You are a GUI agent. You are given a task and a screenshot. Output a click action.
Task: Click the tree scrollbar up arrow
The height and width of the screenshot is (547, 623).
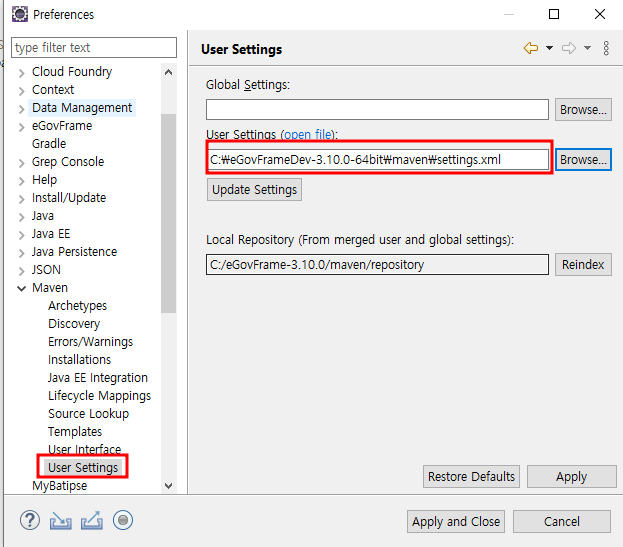(x=168, y=72)
